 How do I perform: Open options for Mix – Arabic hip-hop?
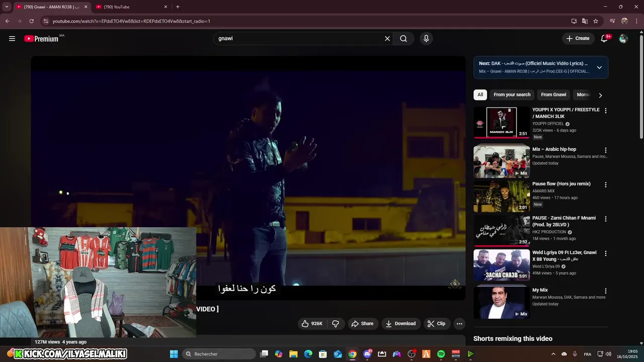point(606,150)
